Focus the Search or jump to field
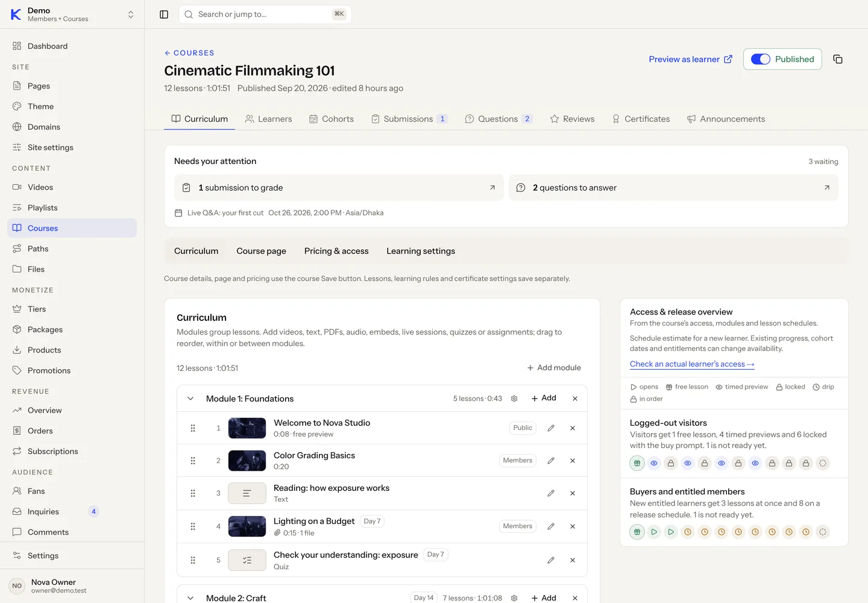 265,14
